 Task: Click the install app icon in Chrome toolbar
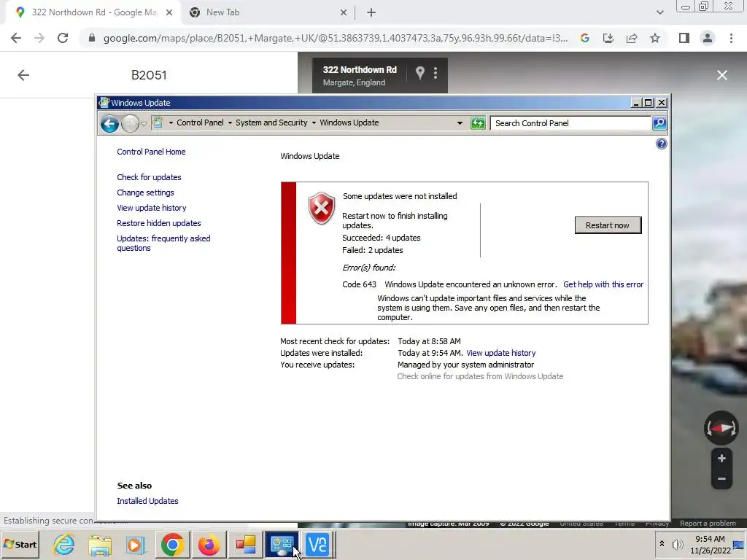(x=608, y=38)
